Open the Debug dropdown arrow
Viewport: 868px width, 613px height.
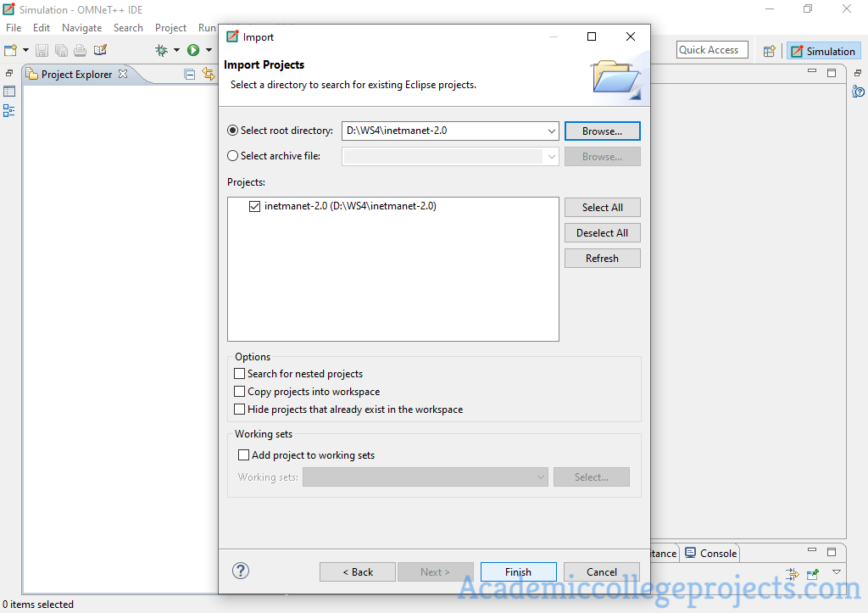(x=176, y=50)
